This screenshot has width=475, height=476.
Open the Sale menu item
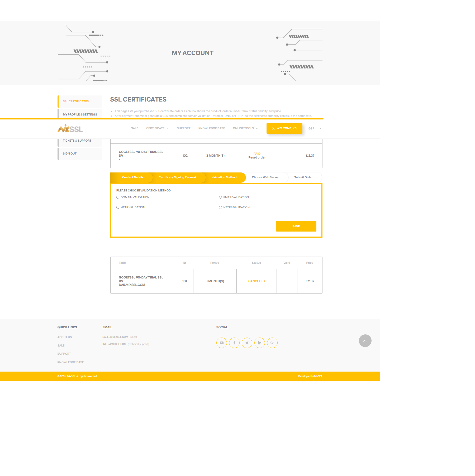pos(135,128)
